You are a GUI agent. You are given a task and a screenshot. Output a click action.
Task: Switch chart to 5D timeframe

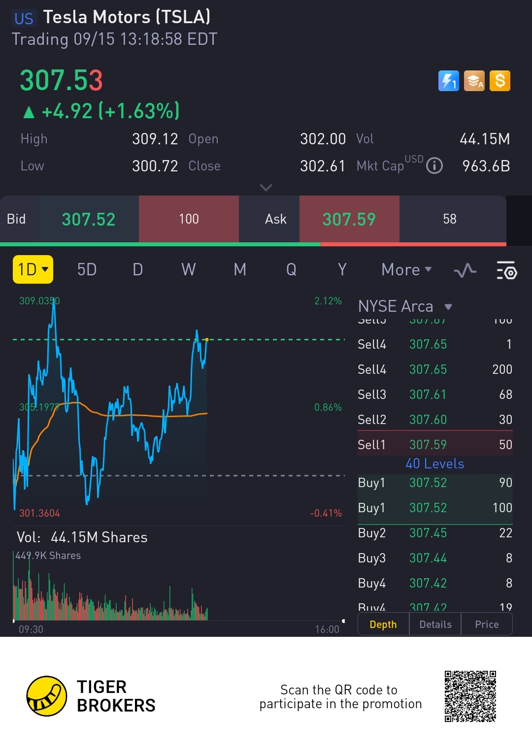coord(87,269)
